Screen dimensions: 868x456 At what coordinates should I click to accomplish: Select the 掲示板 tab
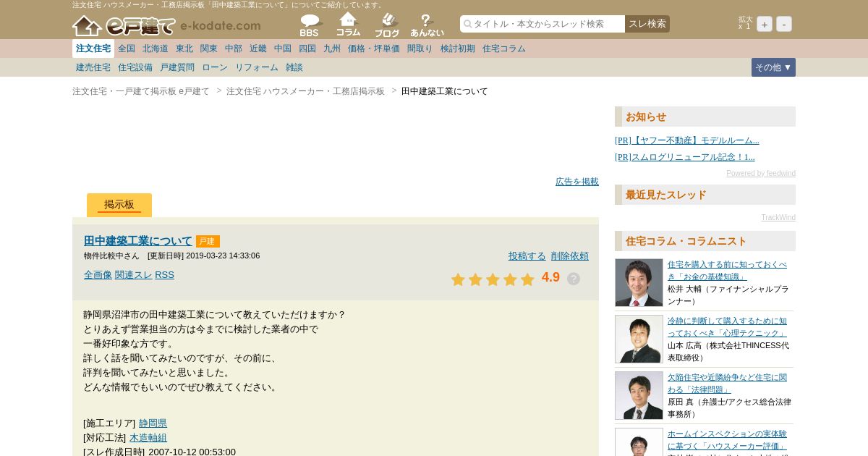(x=119, y=205)
